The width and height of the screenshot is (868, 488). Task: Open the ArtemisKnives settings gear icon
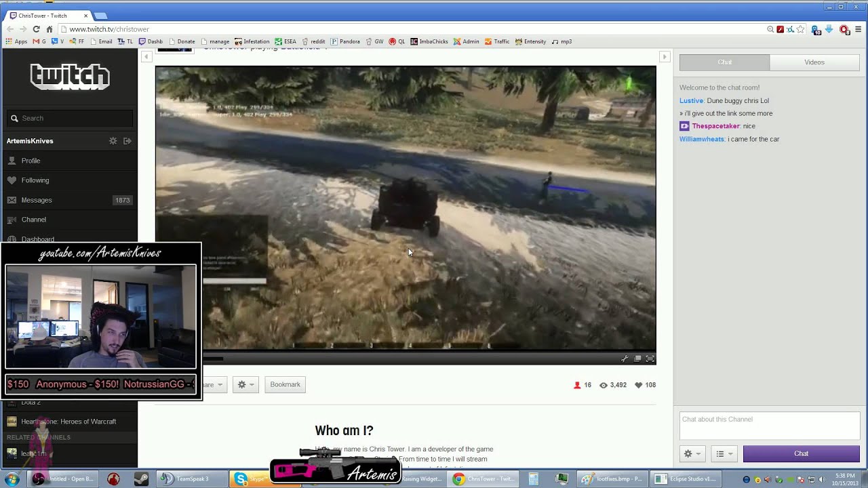[x=113, y=141]
